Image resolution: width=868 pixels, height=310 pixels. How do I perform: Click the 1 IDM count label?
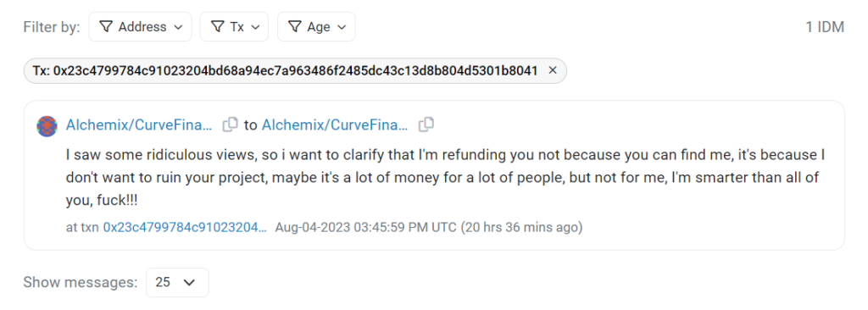tap(825, 26)
